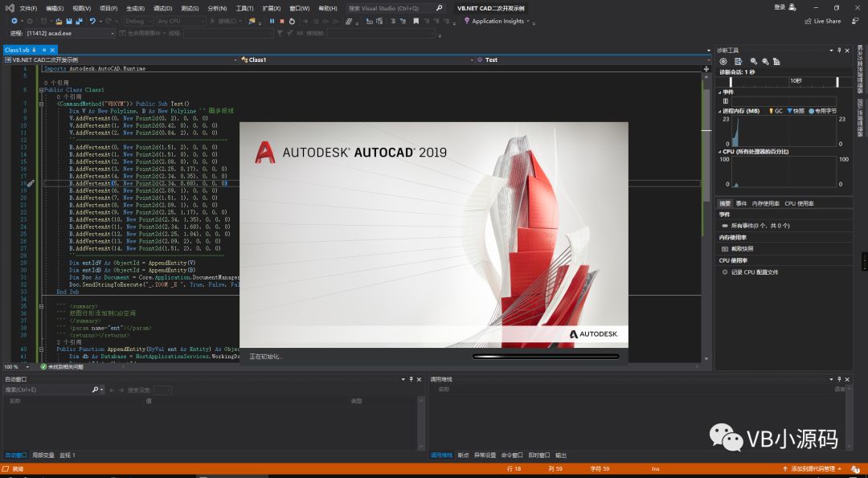Zoom in on the diagnostics timeline
This screenshot has height=478, width=868.
(753, 61)
